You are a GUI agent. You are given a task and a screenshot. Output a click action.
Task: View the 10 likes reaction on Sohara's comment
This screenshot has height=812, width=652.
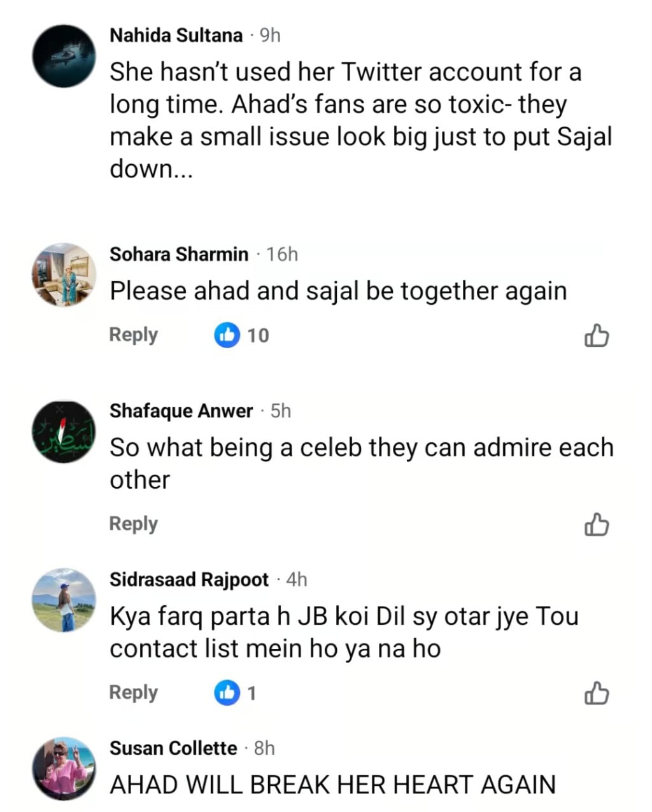click(x=242, y=335)
